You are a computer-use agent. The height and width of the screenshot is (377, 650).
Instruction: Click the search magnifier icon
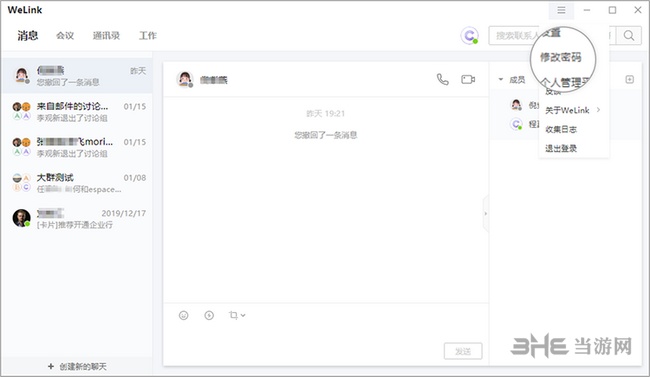(629, 36)
